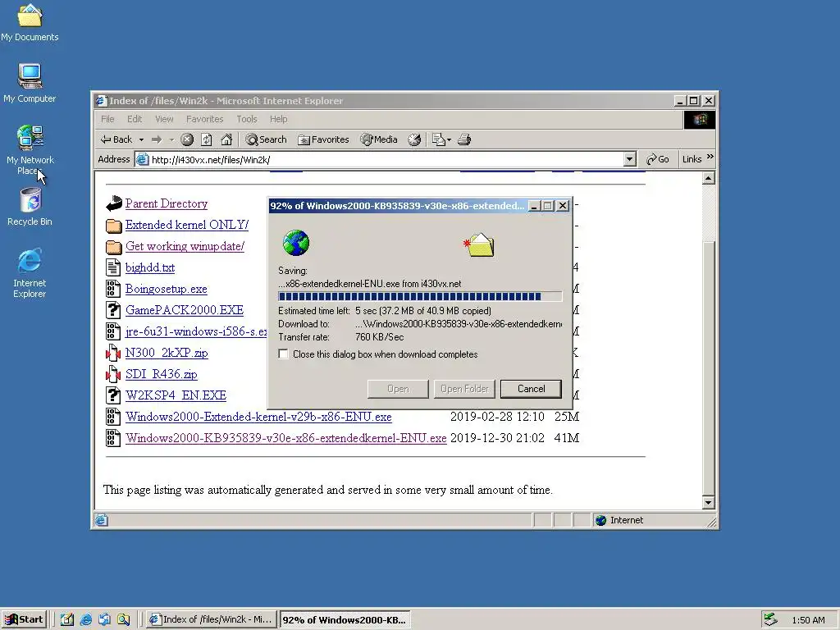
Task: Go to the Home page
Action: [226, 139]
